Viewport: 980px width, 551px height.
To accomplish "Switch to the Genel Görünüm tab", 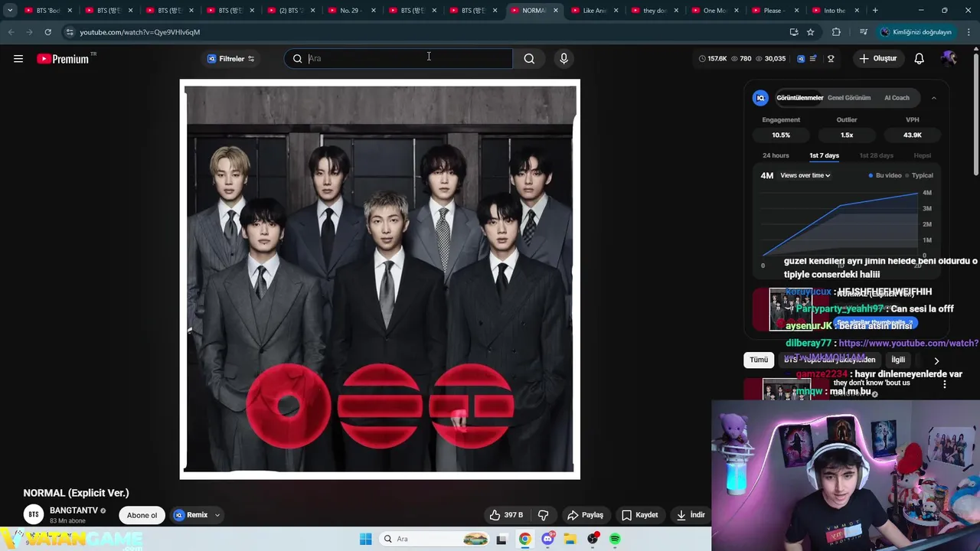I will pyautogui.click(x=849, y=98).
